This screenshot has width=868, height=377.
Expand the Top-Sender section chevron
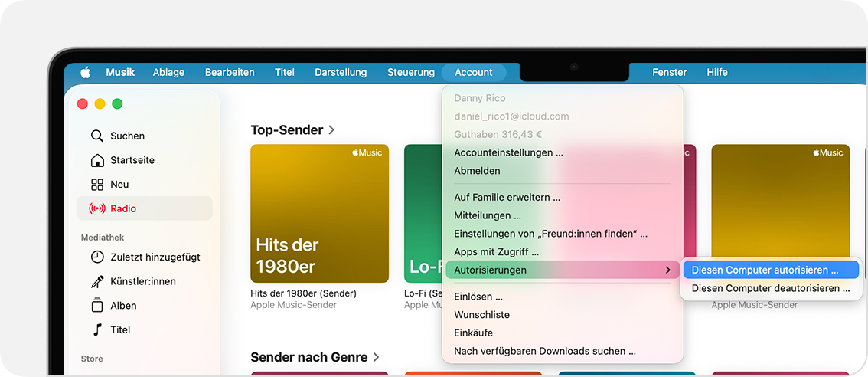(331, 129)
